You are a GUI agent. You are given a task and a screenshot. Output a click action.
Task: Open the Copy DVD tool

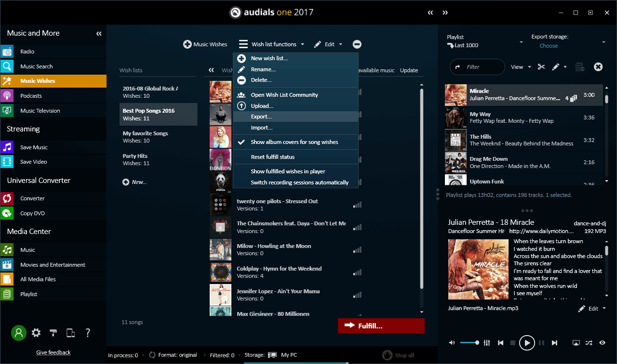click(x=8, y=213)
